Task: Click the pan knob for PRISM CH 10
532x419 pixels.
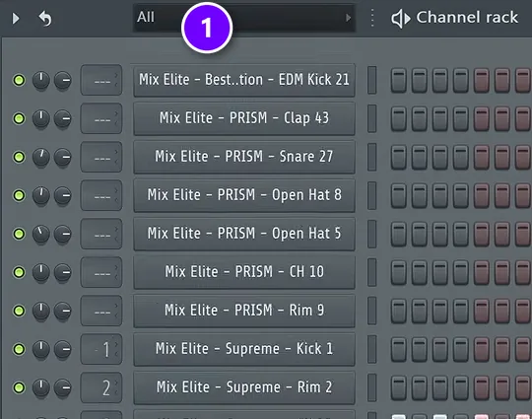Action: 41,272
